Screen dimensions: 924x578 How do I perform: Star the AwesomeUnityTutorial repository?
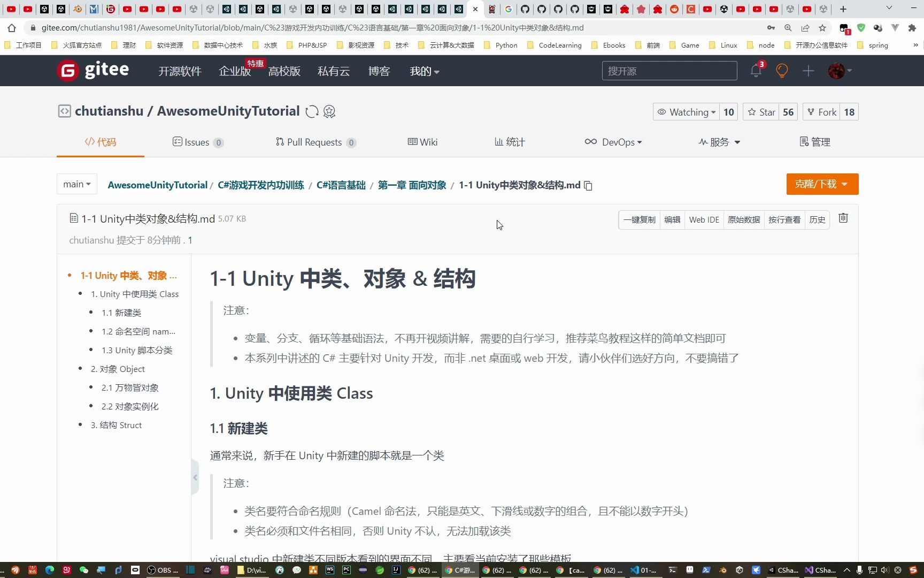(x=761, y=112)
